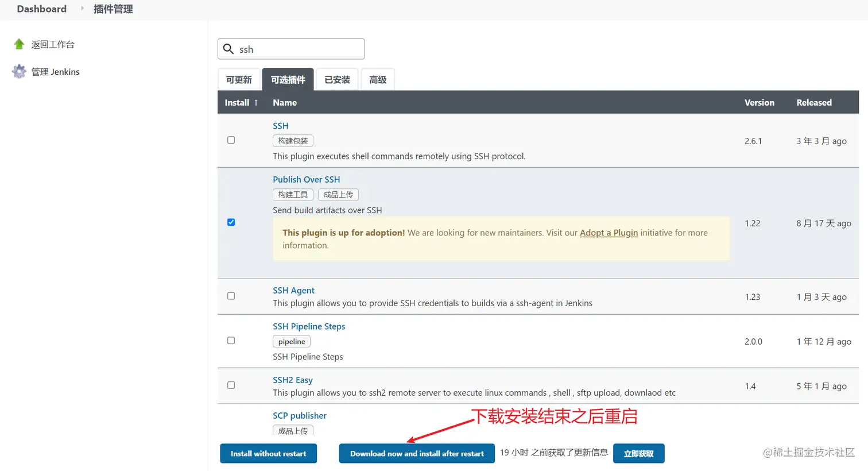Image resolution: width=868 pixels, height=471 pixels.
Task: Go to 返回工作台 in the sidebar
Action: [x=53, y=44]
